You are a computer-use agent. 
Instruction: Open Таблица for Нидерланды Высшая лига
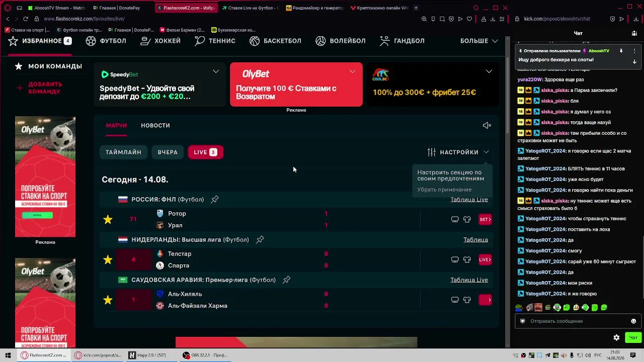[475, 240]
